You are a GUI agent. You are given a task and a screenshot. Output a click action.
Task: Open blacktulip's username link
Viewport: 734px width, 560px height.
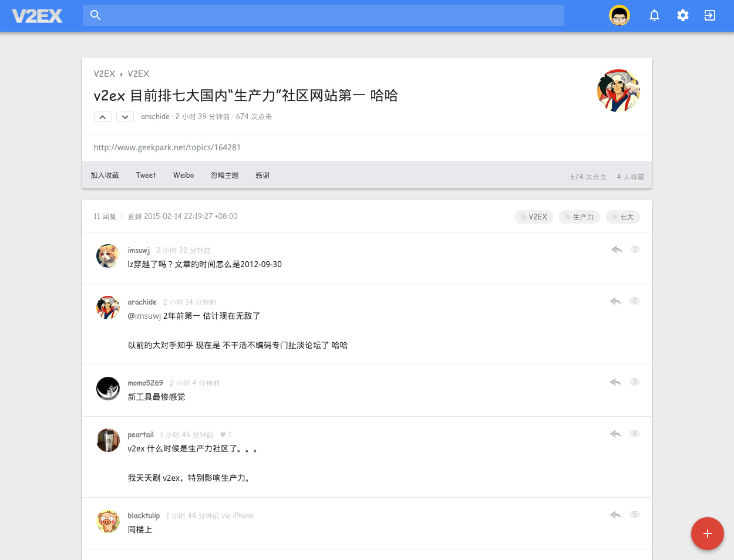[144, 516]
